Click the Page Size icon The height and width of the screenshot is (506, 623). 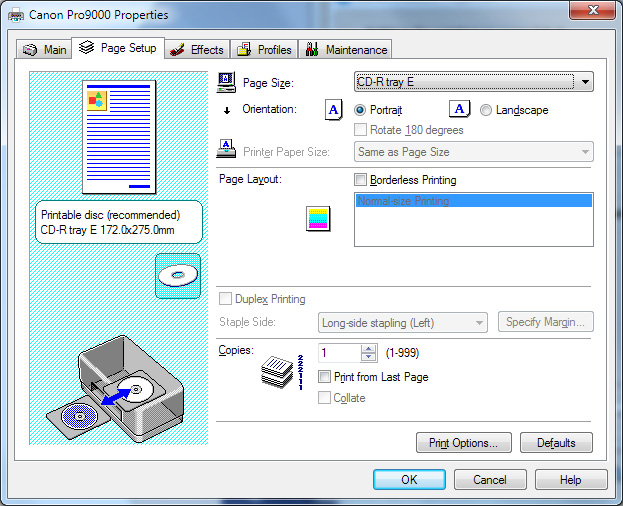(x=227, y=83)
